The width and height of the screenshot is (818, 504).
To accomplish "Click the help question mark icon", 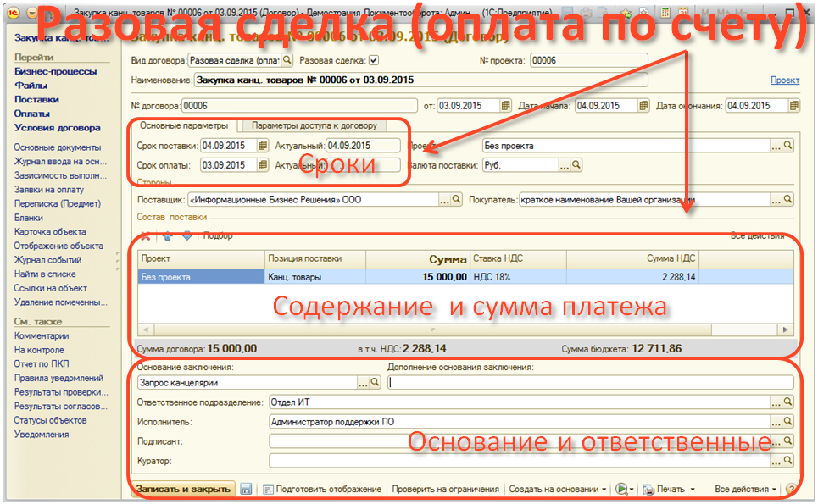I will coord(791,490).
